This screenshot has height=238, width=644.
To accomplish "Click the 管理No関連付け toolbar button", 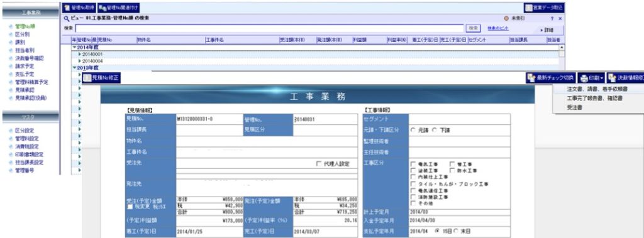I will coord(119,8).
